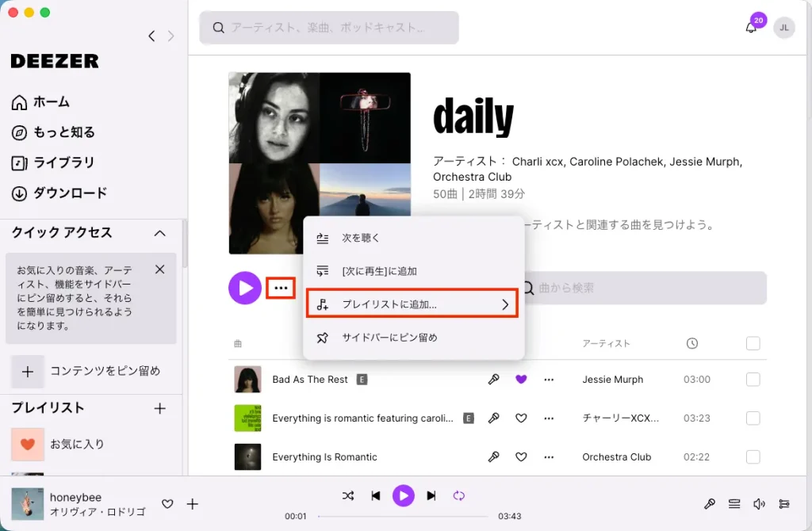This screenshot has width=812, height=531.
Task: Open ホーム in the sidebar
Action: pyautogui.click(x=41, y=102)
